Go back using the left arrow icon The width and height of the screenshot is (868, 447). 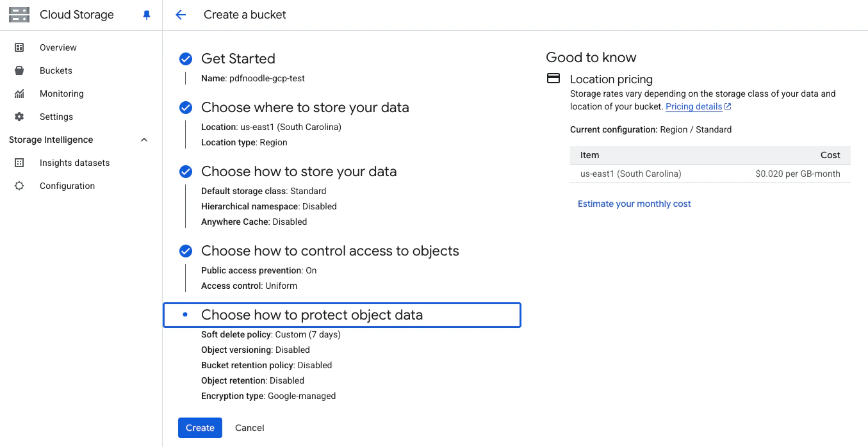pyautogui.click(x=181, y=15)
